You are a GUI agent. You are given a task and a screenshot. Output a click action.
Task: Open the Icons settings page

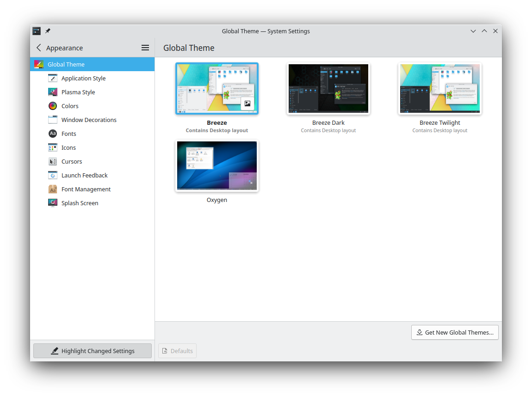pyautogui.click(x=68, y=147)
